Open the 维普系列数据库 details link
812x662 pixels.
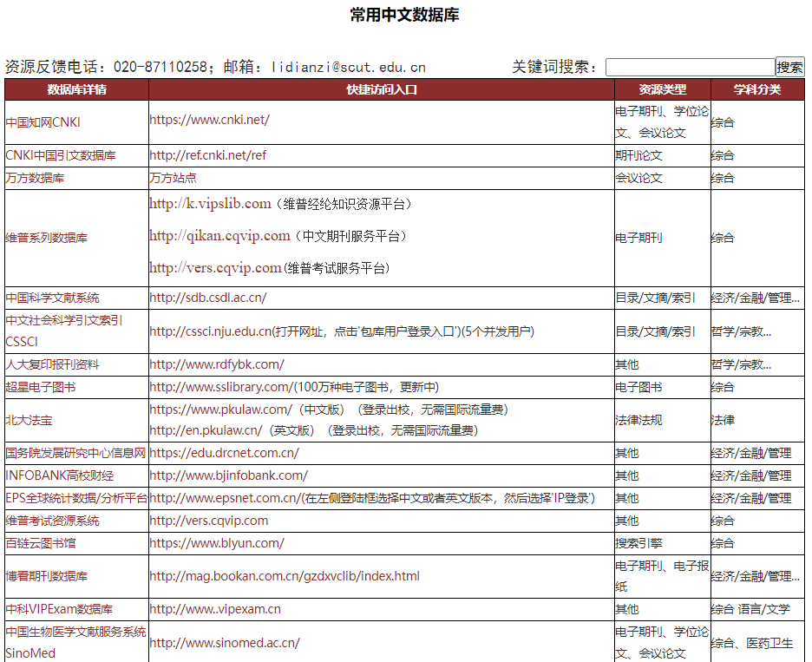click(47, 239)
